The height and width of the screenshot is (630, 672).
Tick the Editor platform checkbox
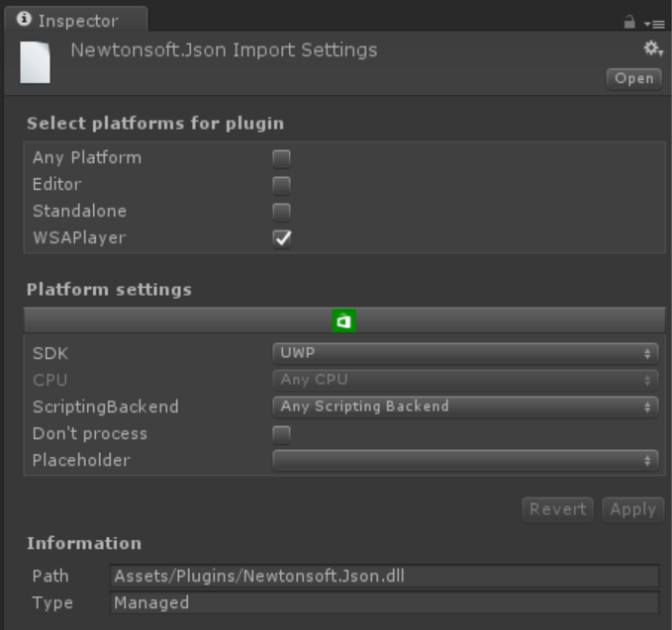pos(282,185)
